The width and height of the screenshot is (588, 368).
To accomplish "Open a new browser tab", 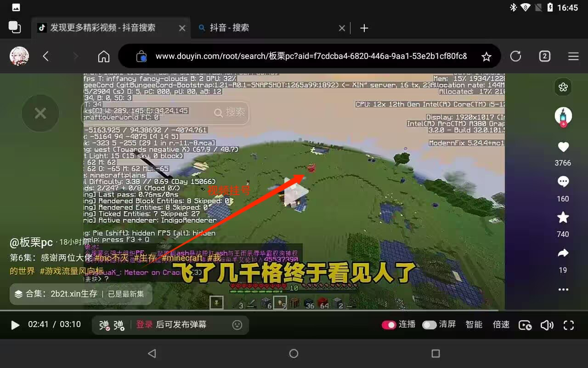I will pos(364,28).
